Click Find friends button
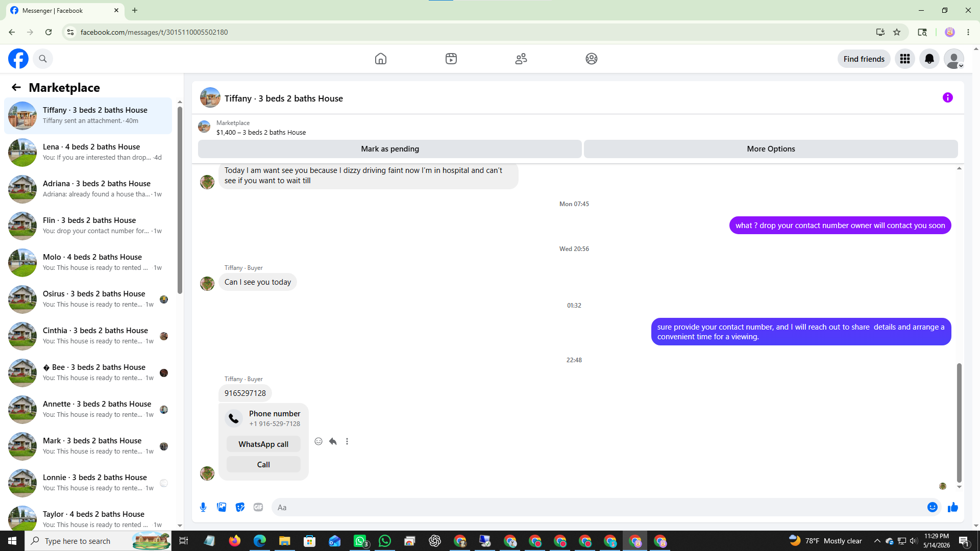980x551 pixels. 864,59
